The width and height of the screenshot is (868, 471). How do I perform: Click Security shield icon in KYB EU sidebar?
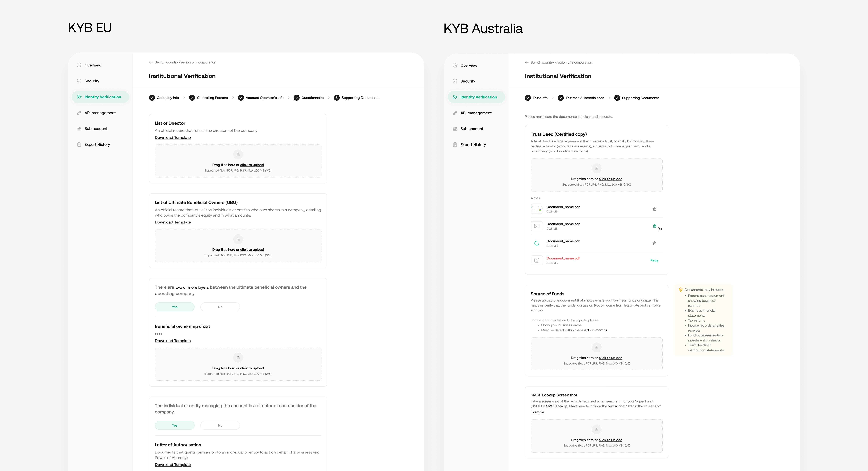pos(79,81)
